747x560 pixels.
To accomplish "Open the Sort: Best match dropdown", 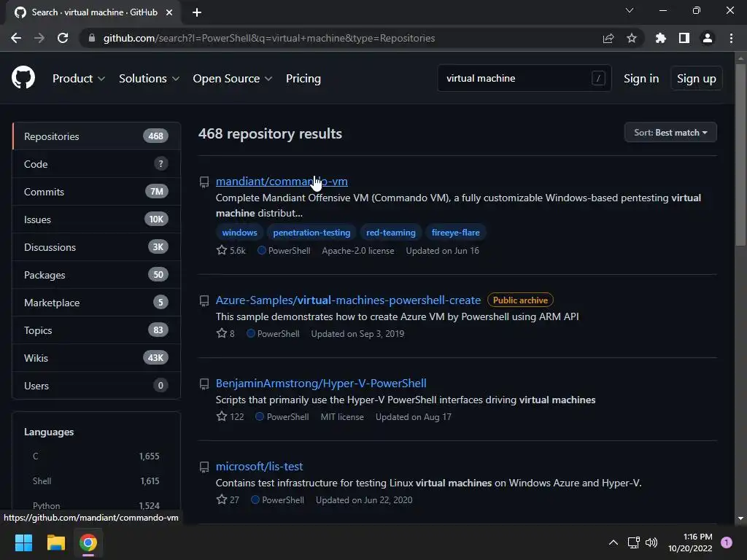I will tap(670, 133).
